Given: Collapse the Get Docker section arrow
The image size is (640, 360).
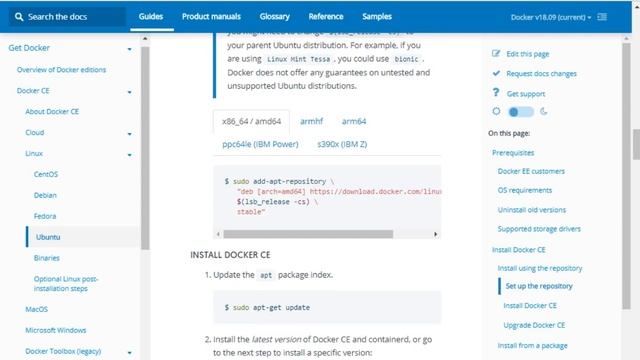Looking at the screenshot, I should click(x=129, y=49).
